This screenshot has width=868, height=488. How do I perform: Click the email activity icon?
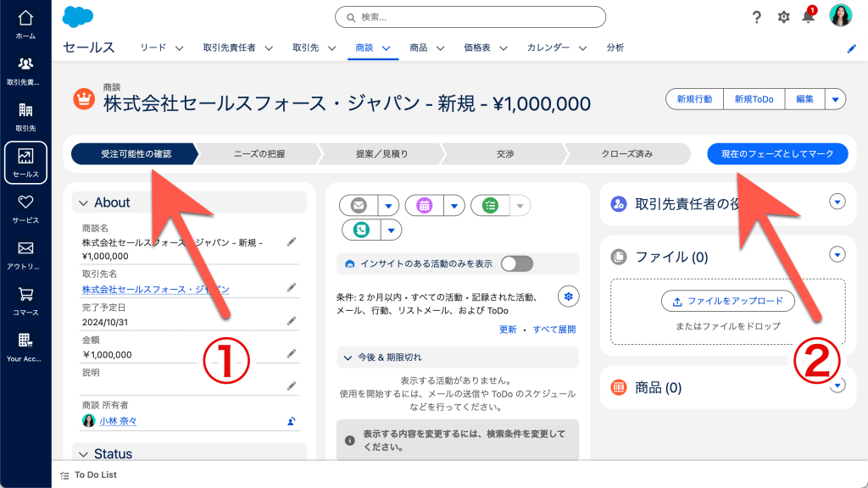(x=359, y=206)
